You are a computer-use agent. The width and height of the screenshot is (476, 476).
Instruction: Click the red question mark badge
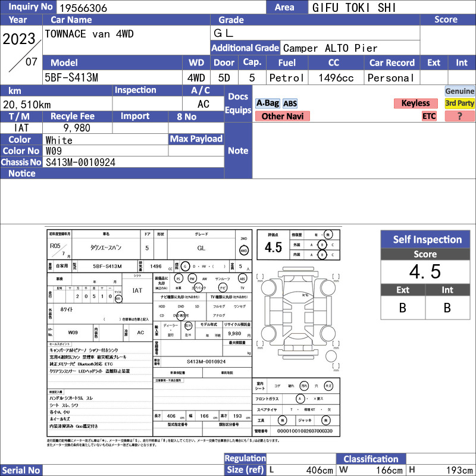pos(459,116)
